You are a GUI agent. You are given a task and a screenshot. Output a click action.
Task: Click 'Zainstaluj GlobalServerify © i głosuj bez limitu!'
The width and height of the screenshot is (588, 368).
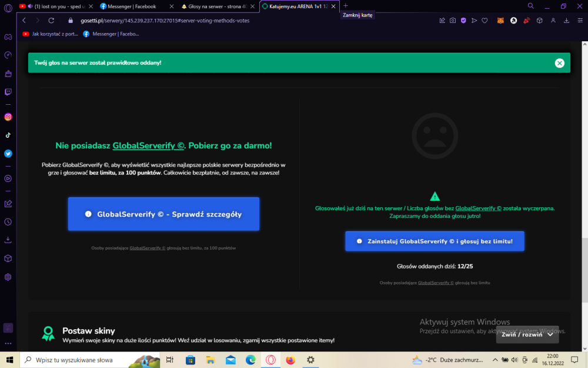[435, 241]
